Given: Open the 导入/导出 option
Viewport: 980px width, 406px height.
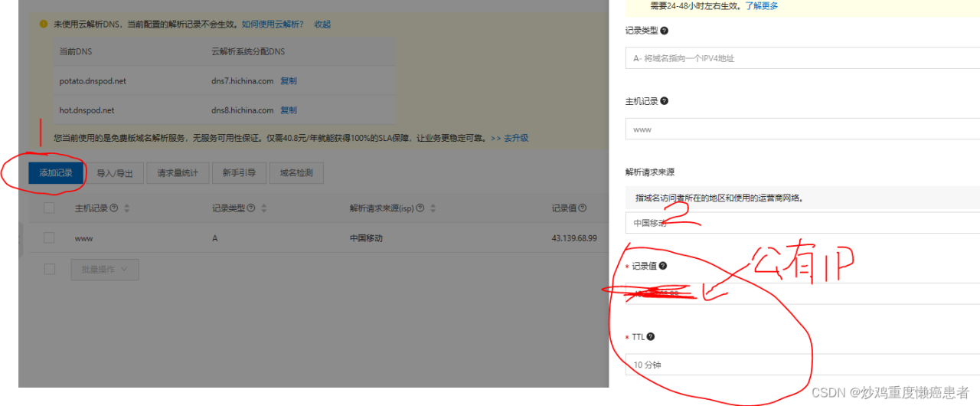Looking at the screenshot, I should (115, 173).
